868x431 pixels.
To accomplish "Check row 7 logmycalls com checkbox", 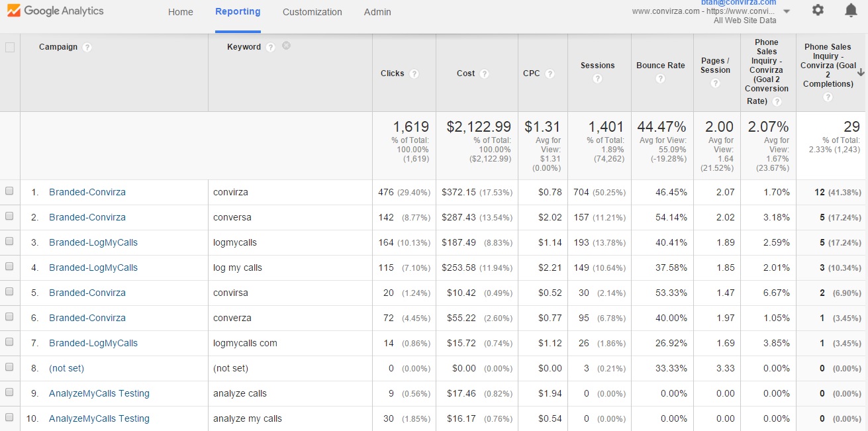I will [9, 342].
